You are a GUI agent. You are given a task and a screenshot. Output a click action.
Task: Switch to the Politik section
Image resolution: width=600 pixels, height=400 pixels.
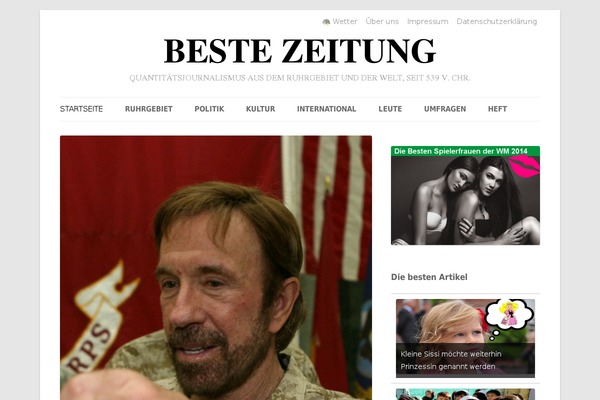point(209,109)
